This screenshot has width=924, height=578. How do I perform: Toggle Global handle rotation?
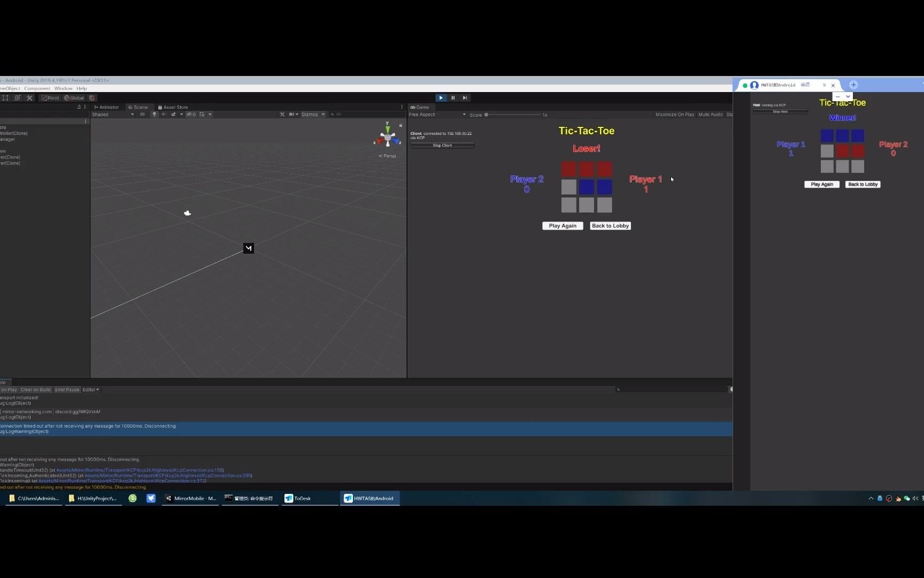pos(74,98)
